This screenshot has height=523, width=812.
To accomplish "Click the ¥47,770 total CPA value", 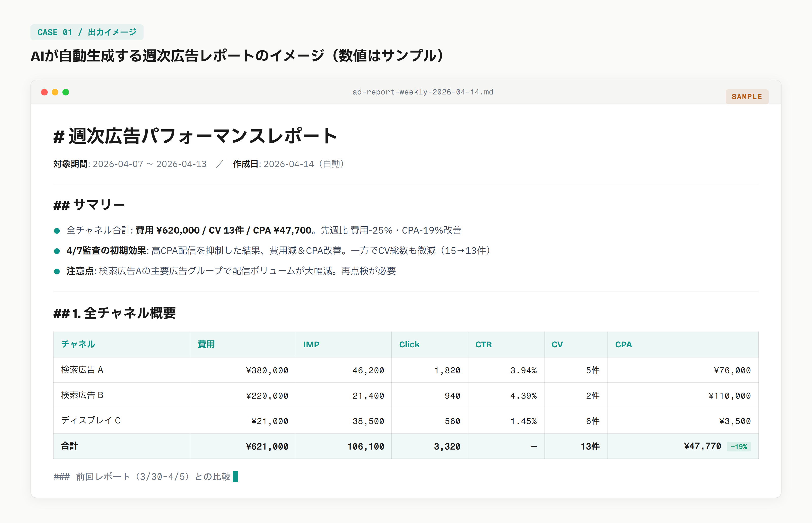I will point(702,446).
